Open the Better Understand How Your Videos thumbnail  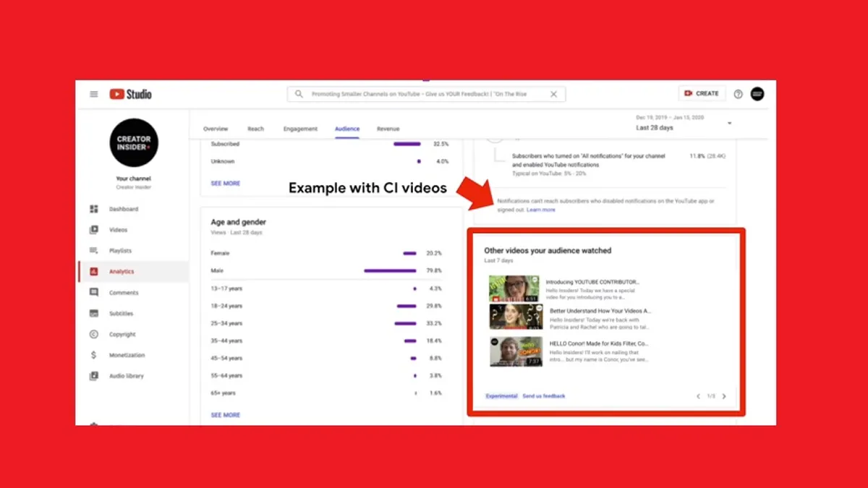point(516,317)
